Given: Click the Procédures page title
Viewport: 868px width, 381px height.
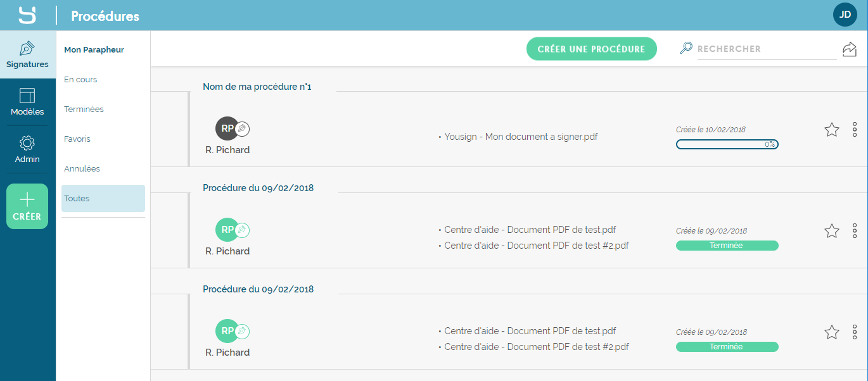Looking at the screenshot, I should click(x=105, y=16).
